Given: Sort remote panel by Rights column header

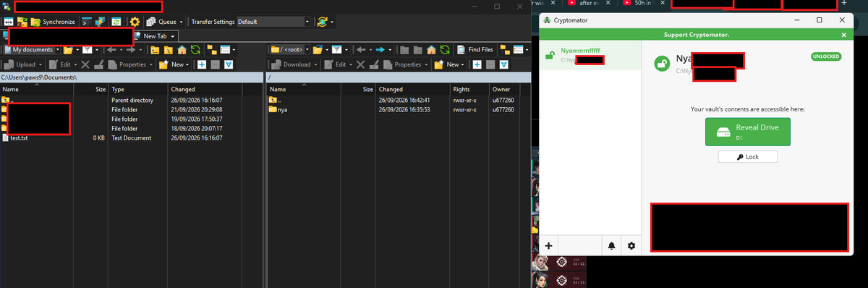Looking at the screenshot, I should [x=470, y=89].
